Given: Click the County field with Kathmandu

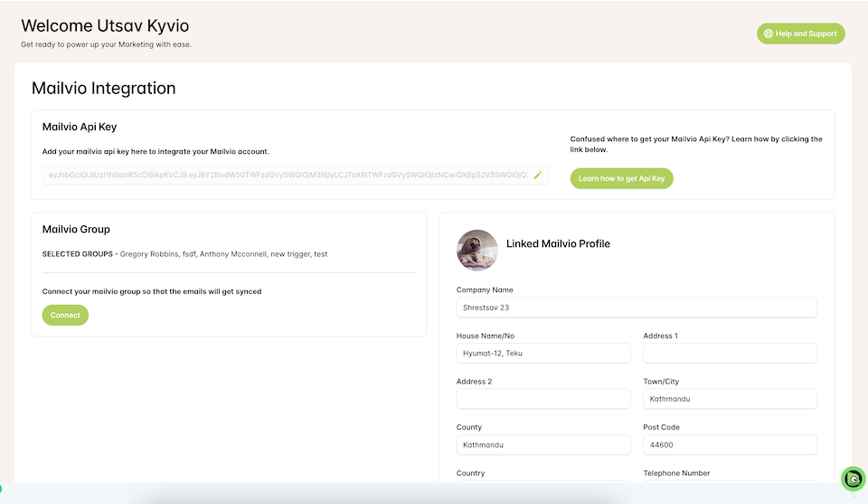Looking at the screenshot, I should click(543, 445).
